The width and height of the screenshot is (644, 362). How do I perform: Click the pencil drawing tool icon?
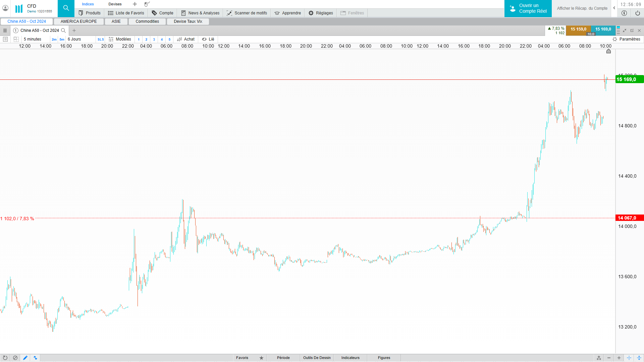25,358
